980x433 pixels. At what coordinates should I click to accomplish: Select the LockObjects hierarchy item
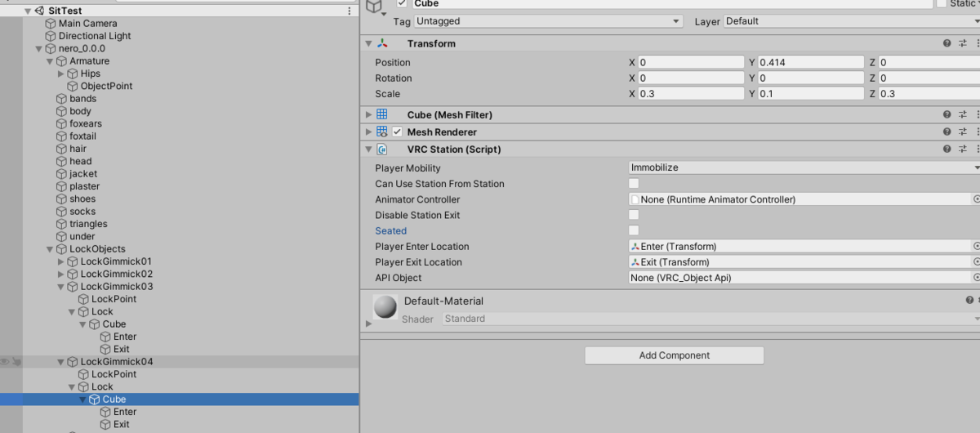98,249
